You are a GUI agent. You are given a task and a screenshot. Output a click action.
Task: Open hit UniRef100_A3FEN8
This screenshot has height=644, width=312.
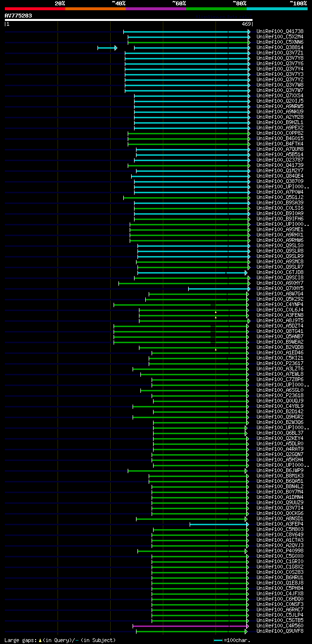(280, 315)
